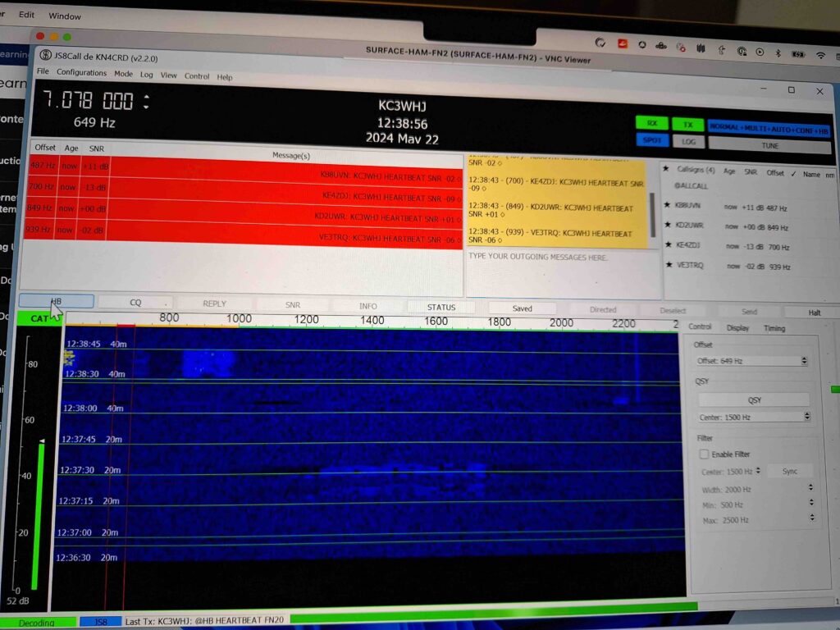Click the waterfall at 1600 Hz mark
Screen dimensions: 840x630
click(436, 322)
